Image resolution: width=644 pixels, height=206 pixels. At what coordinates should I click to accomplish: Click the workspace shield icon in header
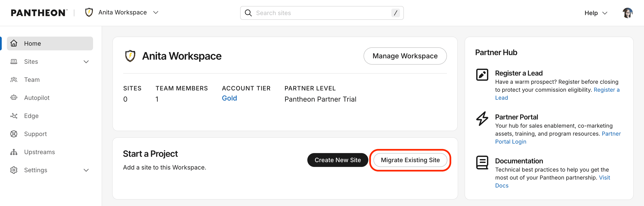pos(89,12)
